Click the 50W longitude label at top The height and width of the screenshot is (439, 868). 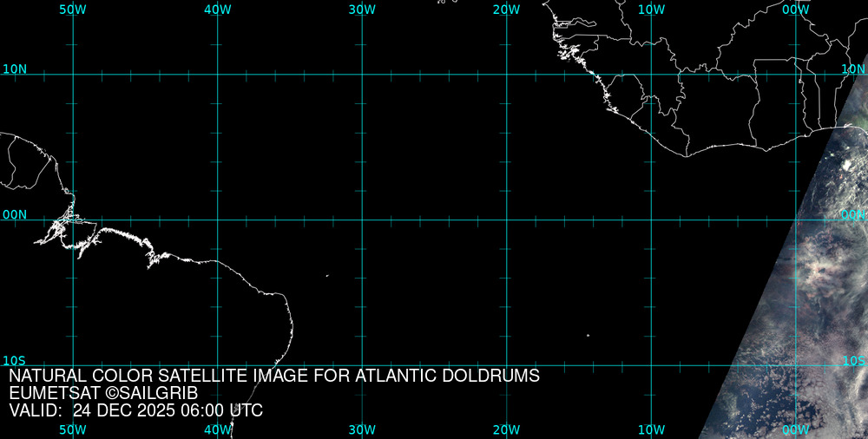tap(73, 9)
